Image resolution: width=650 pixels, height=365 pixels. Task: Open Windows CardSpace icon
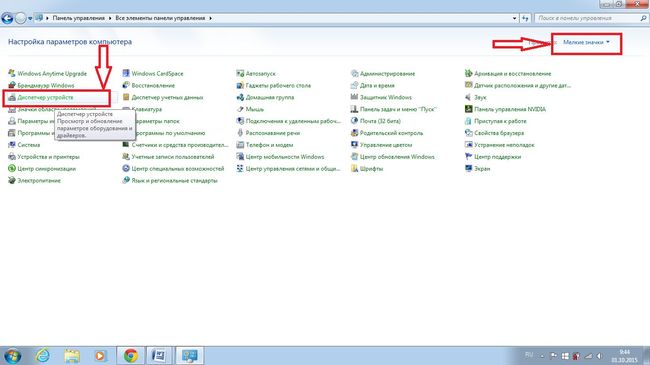126,73
